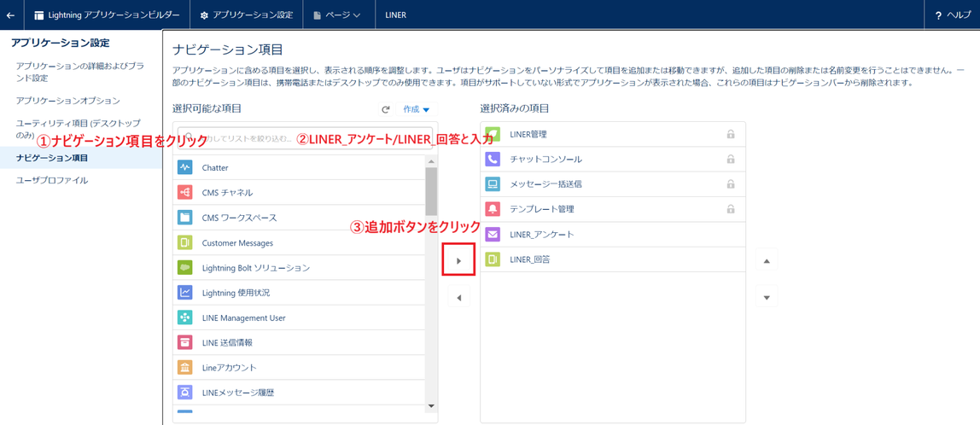Click the メッセージ一括送信 icon
Viewport: 980px width, 425px height.
click(x=493, y=183)
